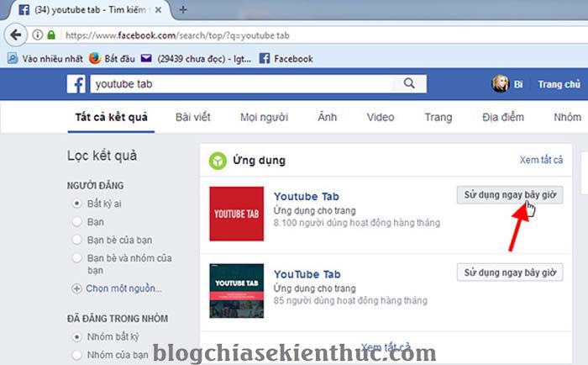Open Xem tất cả link in Ứng dụng header
588x365 pixels.
(x=541, y=160)
